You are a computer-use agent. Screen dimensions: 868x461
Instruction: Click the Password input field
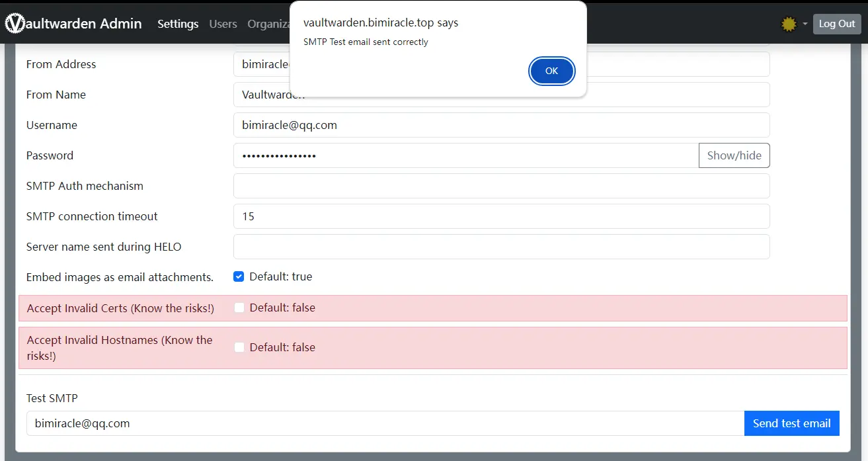point(466,155)
